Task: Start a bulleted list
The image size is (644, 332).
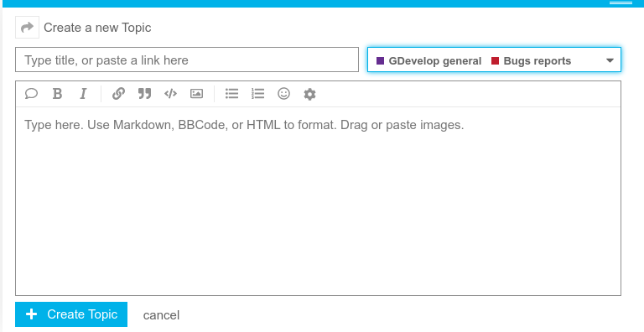Action: 231,94
